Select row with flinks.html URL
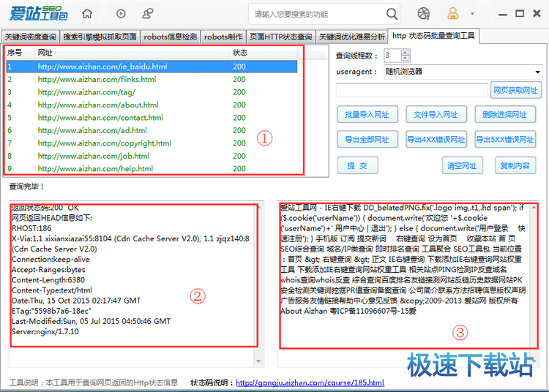 pos(152,80)
